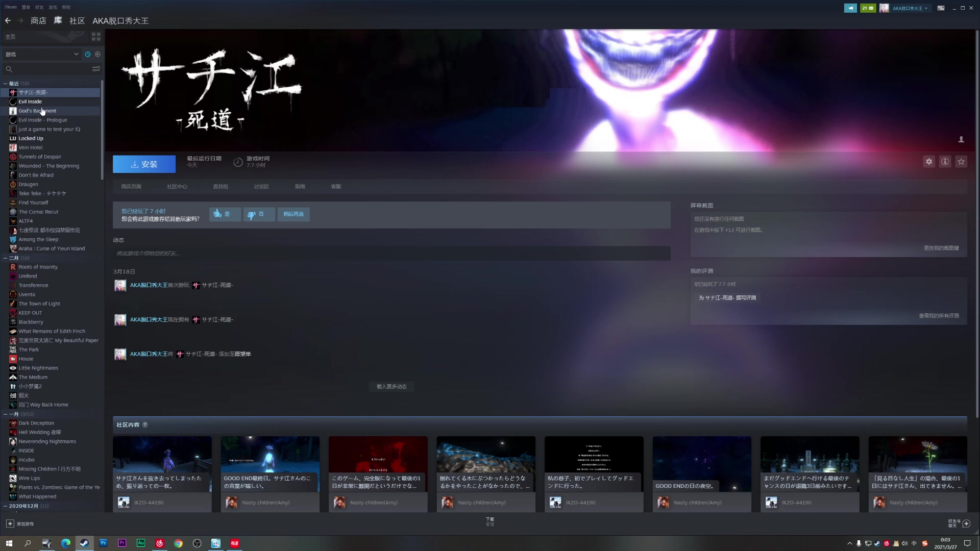
Task: Select What Remains of Edith Finch
Action: [51, 331]
